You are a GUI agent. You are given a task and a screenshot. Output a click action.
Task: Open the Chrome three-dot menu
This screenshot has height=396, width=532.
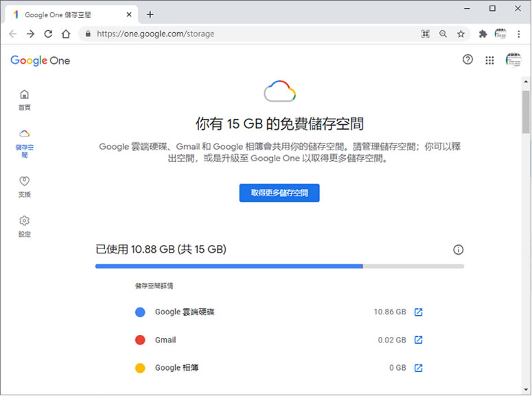tap(518, 34)
